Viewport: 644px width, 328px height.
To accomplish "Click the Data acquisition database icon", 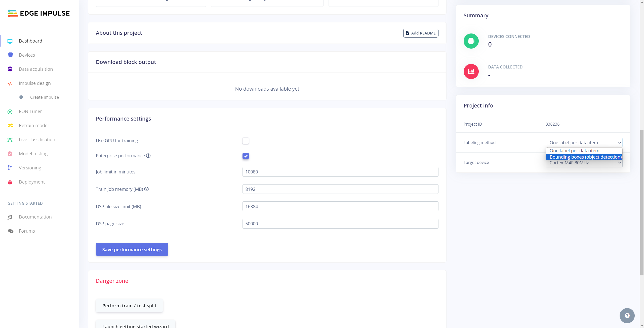I will click(x=10, y=69).
